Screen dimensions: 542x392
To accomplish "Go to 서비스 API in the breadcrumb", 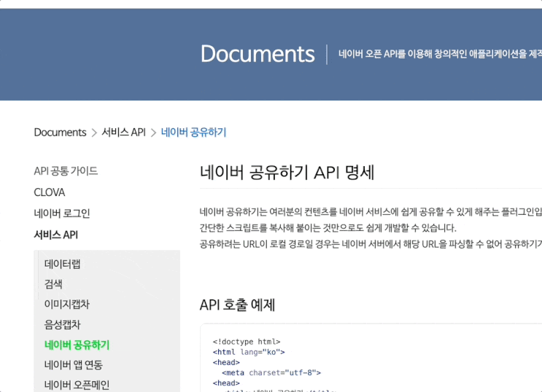I will [123, 133].
